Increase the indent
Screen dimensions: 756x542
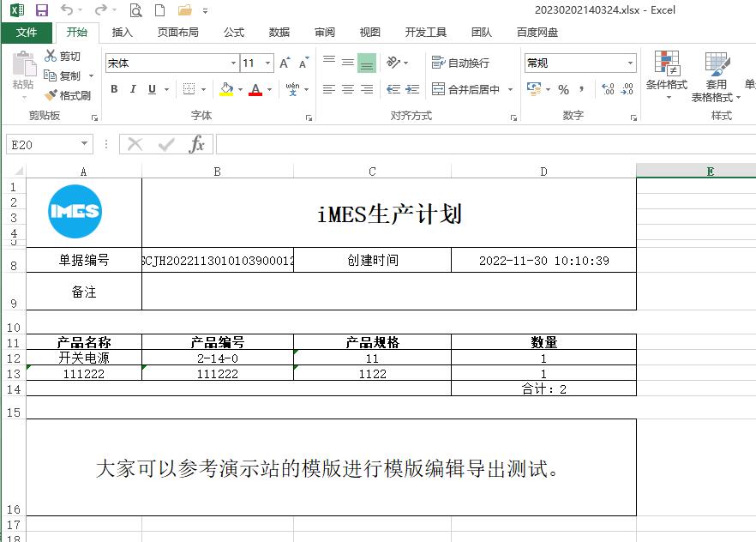pos(412,89)
